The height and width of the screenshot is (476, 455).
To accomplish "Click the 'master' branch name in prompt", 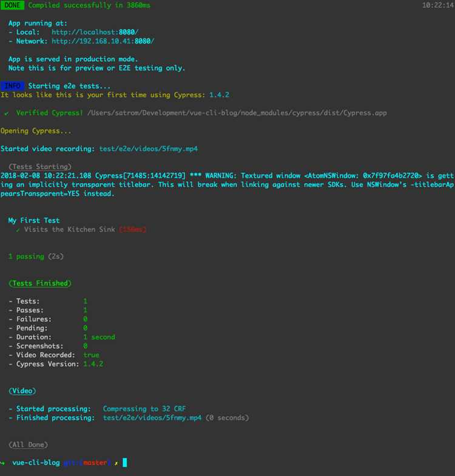I will [x=95, y=463].
